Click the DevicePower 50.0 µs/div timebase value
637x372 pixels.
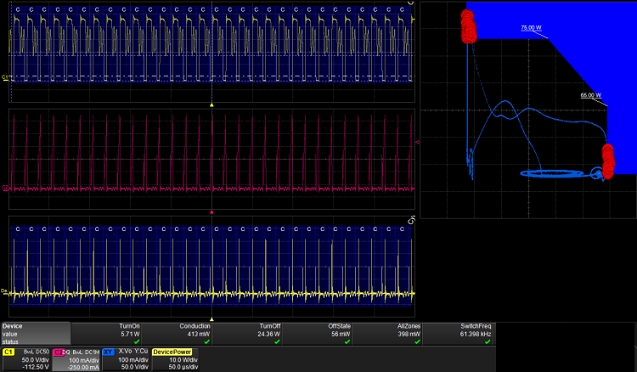pos(183,367)
